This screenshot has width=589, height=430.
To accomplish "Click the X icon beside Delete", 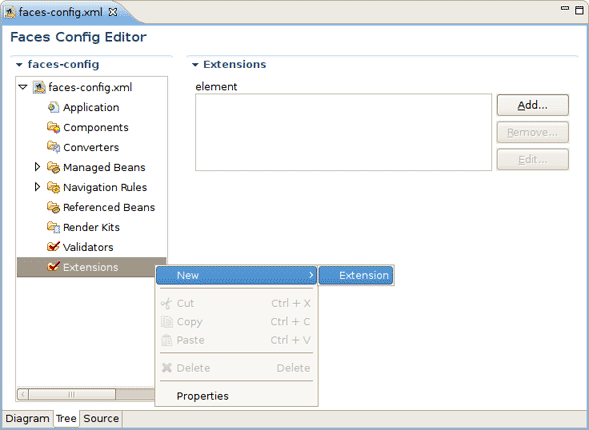I will pos(166,368).
